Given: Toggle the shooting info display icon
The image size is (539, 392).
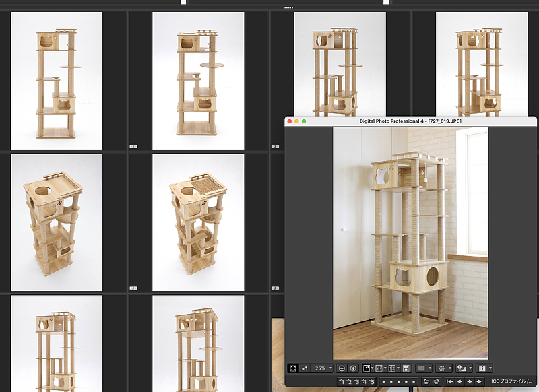Looking at the screenshot, I should [484, 368].
